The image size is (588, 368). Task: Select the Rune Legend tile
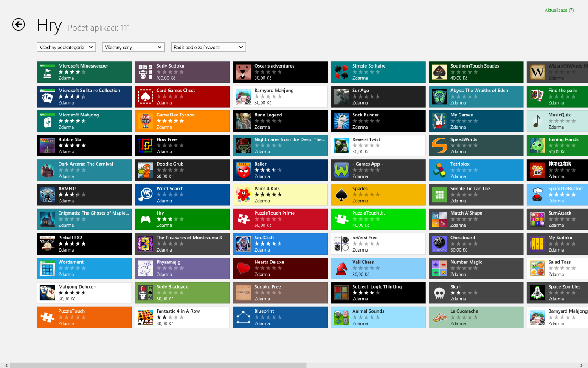pos(280,121)
